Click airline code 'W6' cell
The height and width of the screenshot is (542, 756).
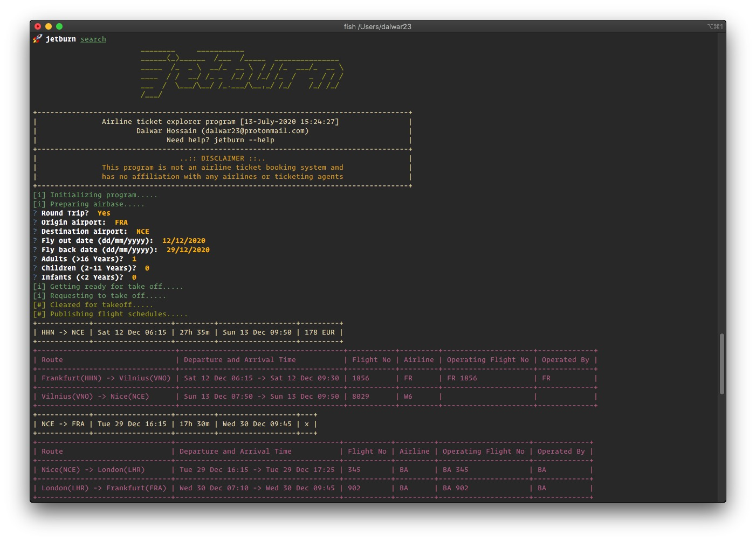pos(408,397)
